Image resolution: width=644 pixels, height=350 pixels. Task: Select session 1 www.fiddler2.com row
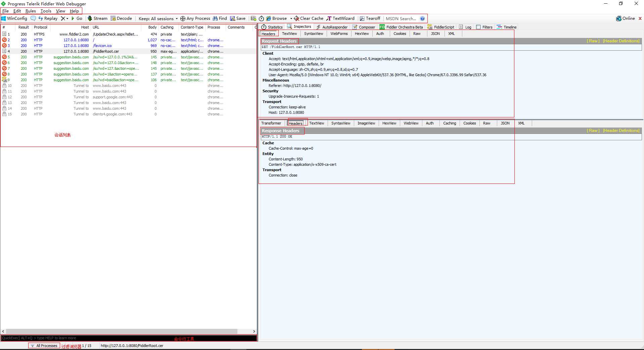(x=129, y=34)
